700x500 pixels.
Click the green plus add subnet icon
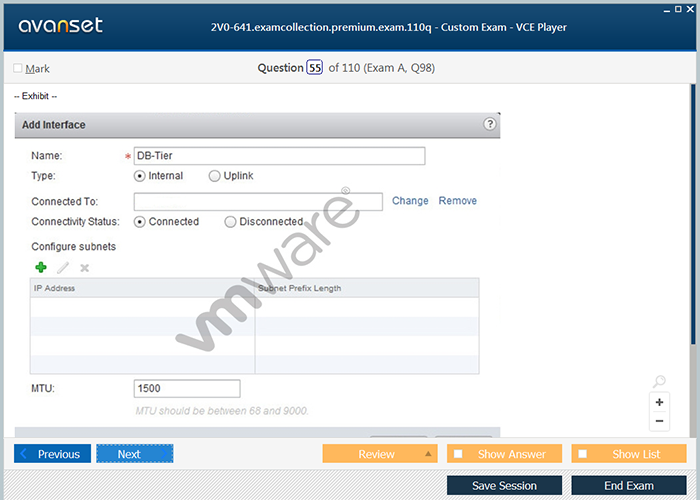(x=41, y=267)
